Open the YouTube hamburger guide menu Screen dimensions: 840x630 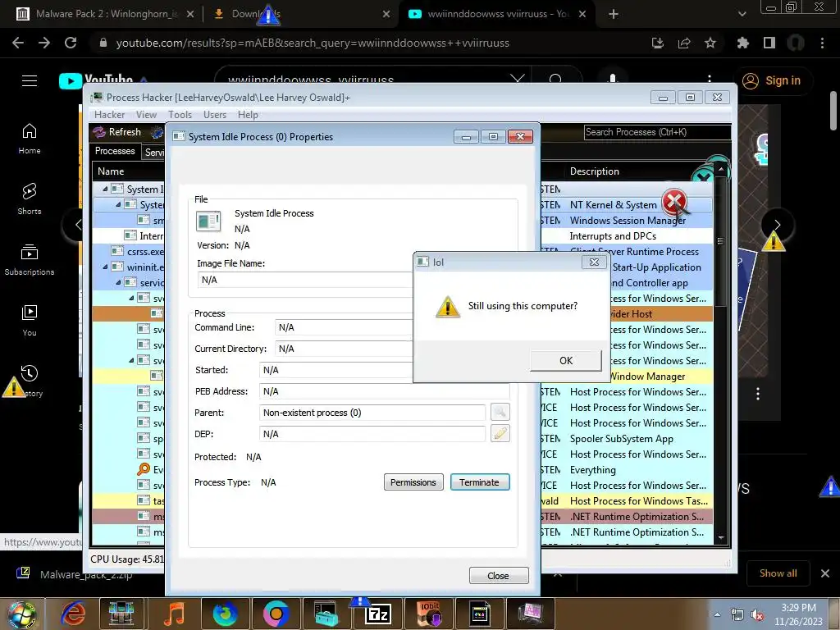30,81
